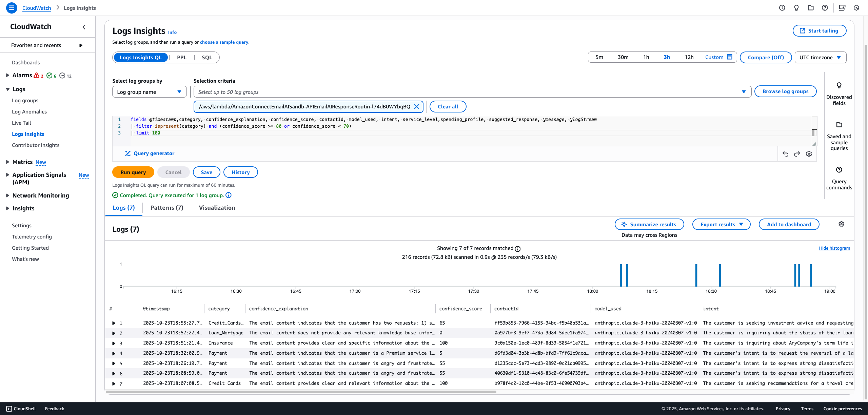Switch query language to PPL
868x415 pixels.
[182, 57]
